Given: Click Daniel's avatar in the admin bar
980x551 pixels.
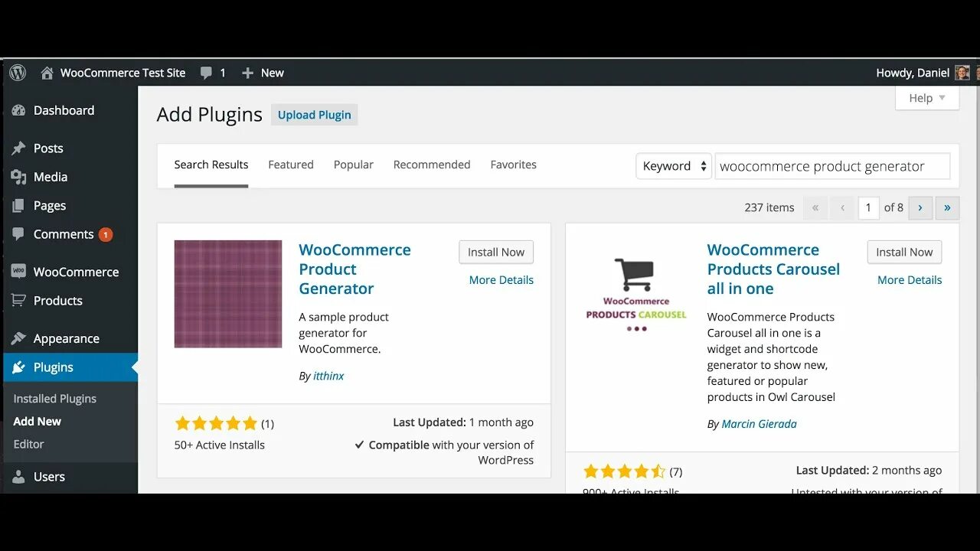Looking at the screenshot, I should [x=962, y=73].
